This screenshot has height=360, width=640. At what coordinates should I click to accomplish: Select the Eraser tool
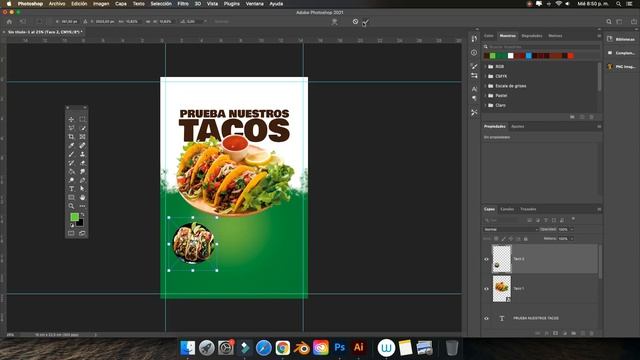[x=82, y=163]
